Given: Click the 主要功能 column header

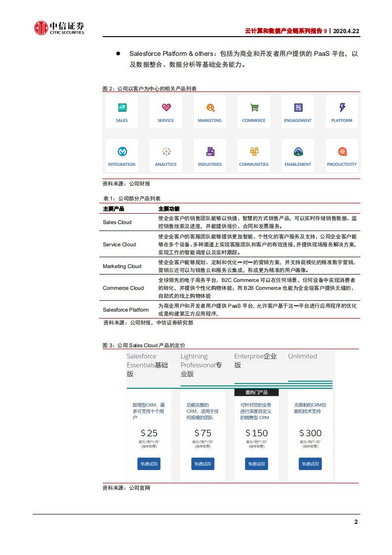Looking at the screenshot, I should 169,209.
